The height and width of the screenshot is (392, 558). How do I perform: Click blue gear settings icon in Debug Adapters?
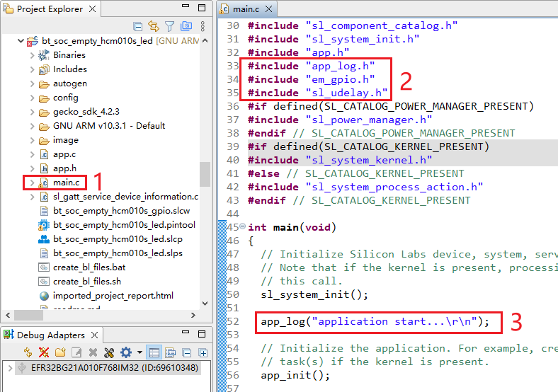click(126, 352)
